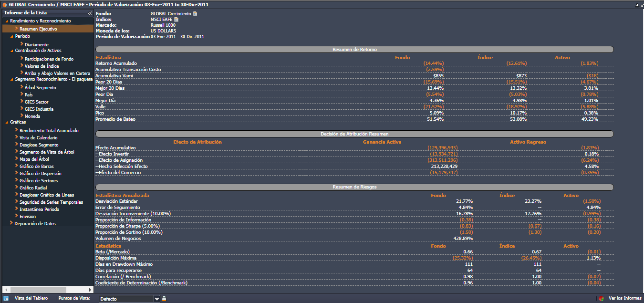Collapse the Informe de la Lista panel
This screenshot has width=644, height=303.
(x=90, y=13)
